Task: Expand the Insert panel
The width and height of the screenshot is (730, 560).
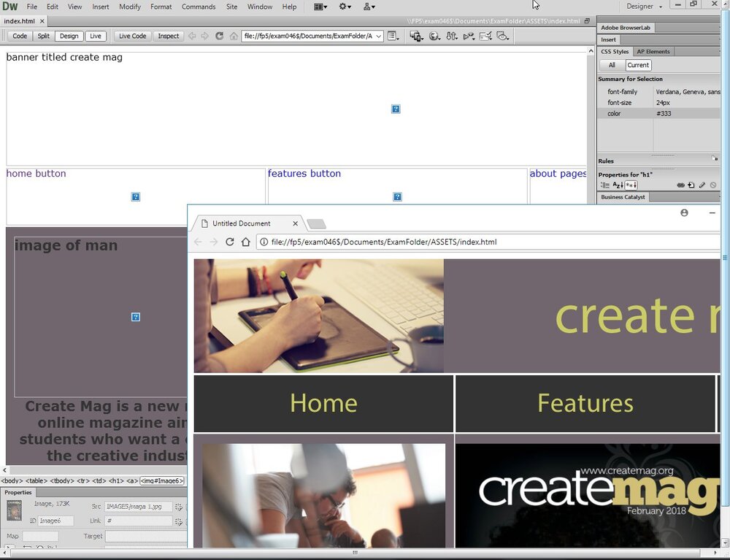Action: pos(608,39)
